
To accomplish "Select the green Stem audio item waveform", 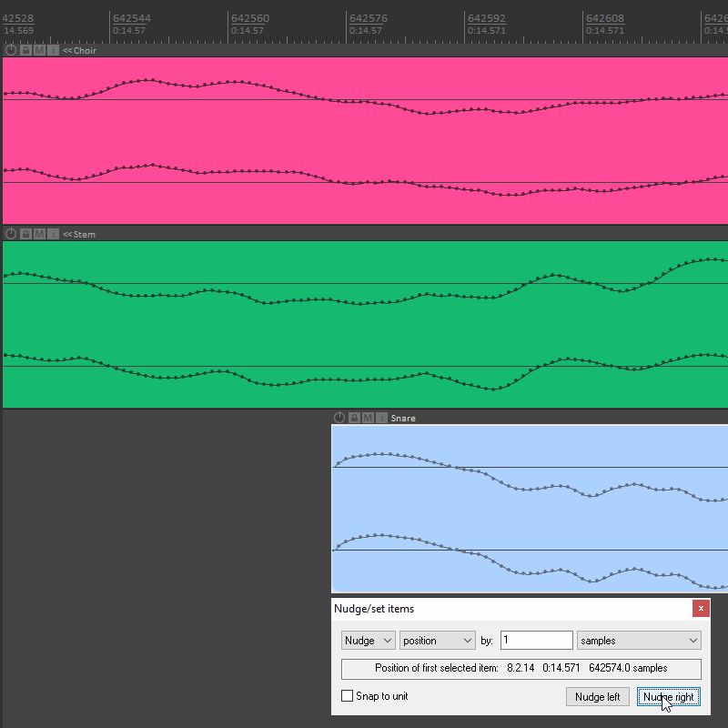I will point(366,325).
